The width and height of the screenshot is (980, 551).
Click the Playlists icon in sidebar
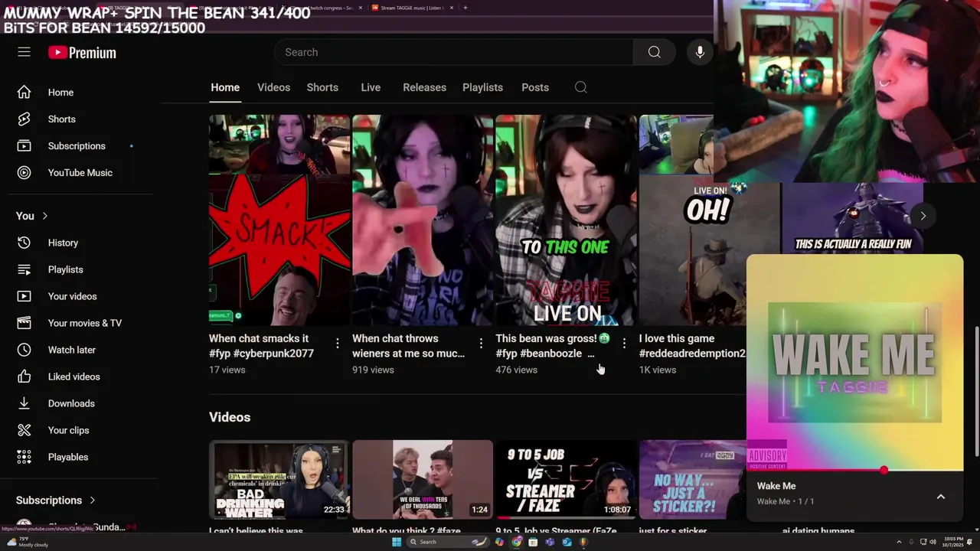pos(24,269)
